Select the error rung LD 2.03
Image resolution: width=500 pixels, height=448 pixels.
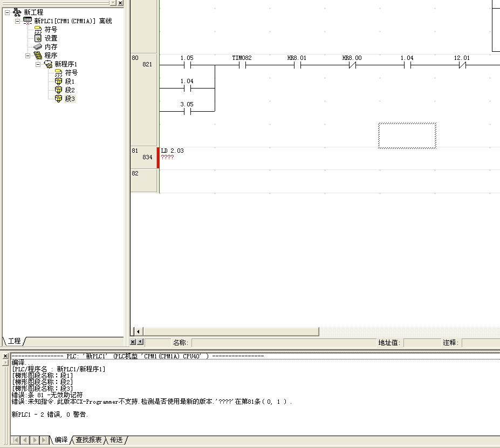[x=173, y=151]
